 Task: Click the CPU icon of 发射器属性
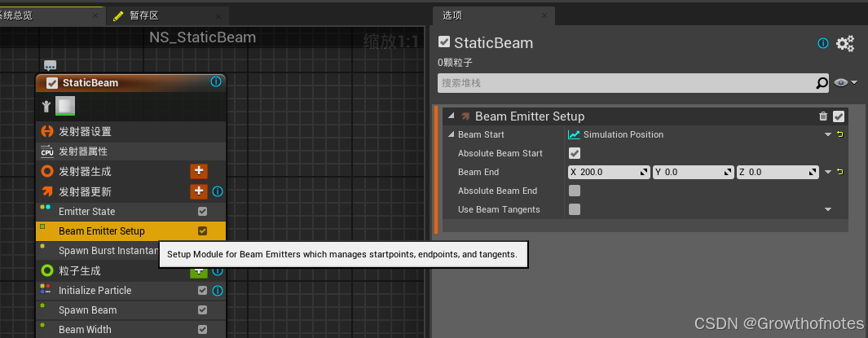coord(47,151)
